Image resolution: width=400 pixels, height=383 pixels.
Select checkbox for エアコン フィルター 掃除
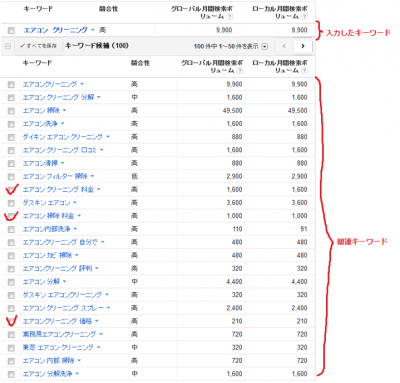(x=11, y=177)
